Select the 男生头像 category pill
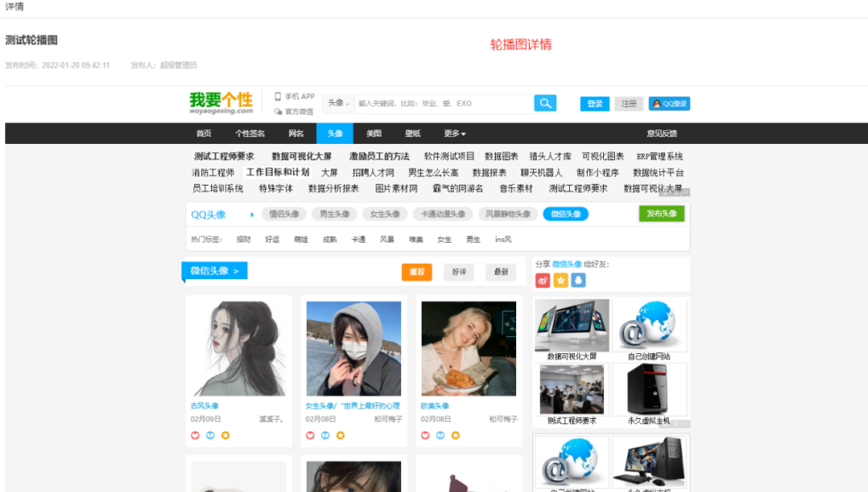868x492 pixels. (x=335, y=215)
